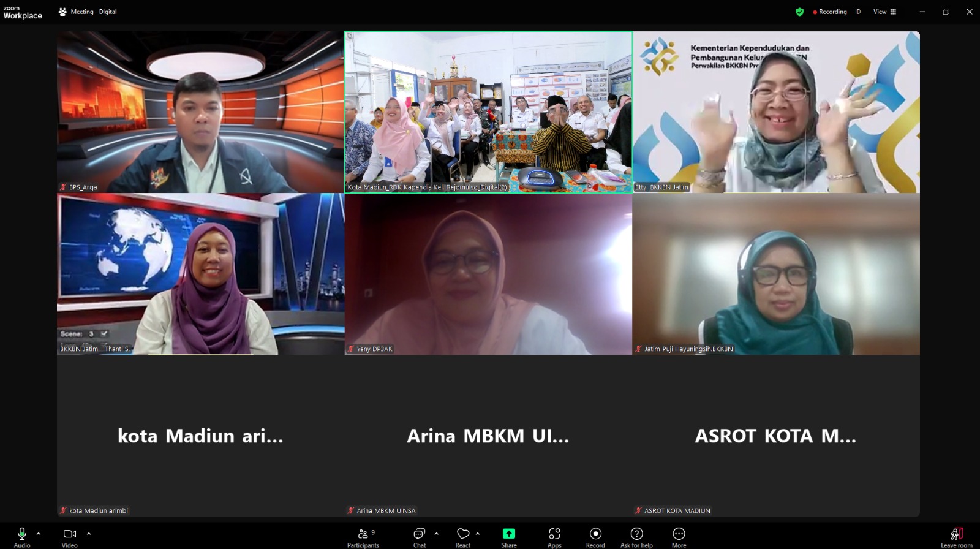Click Ask for help icon
980x549 pixels.
point(636,536)
